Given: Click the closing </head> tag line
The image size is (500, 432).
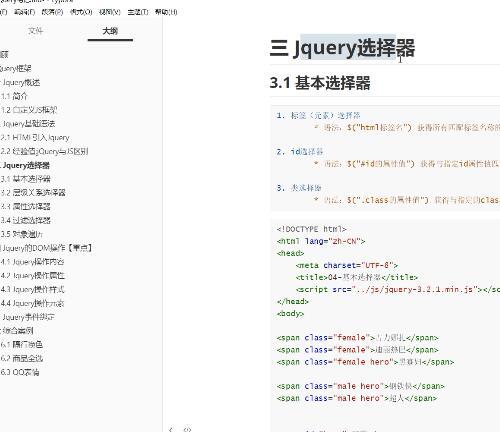Looking at the screenshot, I should [x=293, y=301].
